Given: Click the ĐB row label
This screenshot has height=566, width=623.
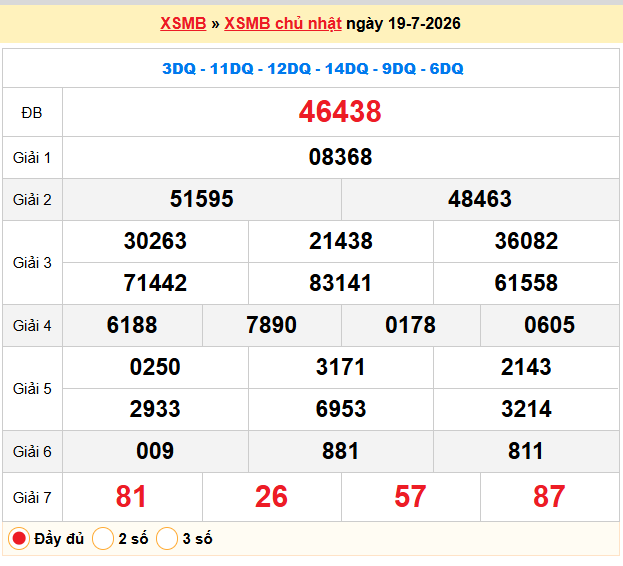Looking at the screenshot, I should 32,113.
